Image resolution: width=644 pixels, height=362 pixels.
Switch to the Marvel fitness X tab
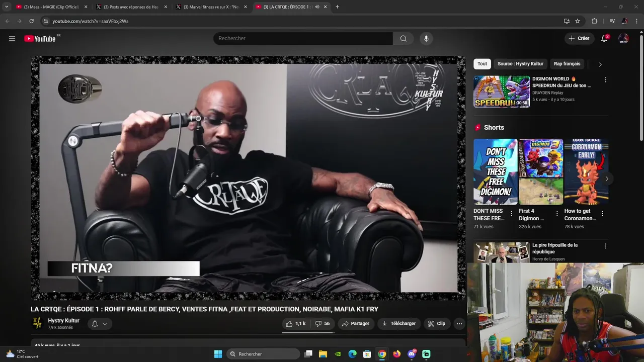[x=211, y=7]
